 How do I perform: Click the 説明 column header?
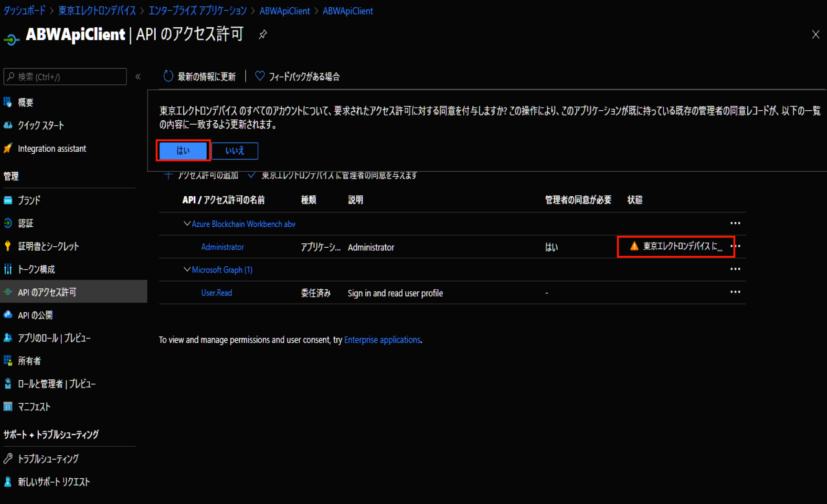[x=355, y=200]
